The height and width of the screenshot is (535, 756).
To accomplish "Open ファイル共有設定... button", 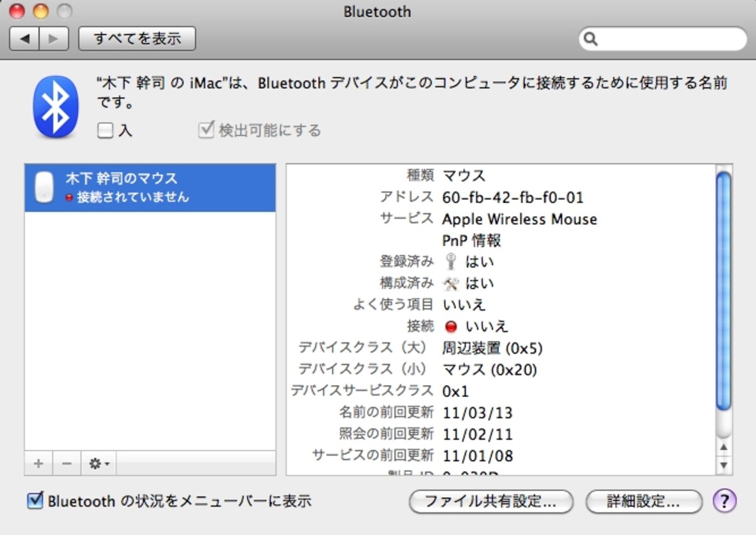I will pyautogui.click(x=491, y=502).
